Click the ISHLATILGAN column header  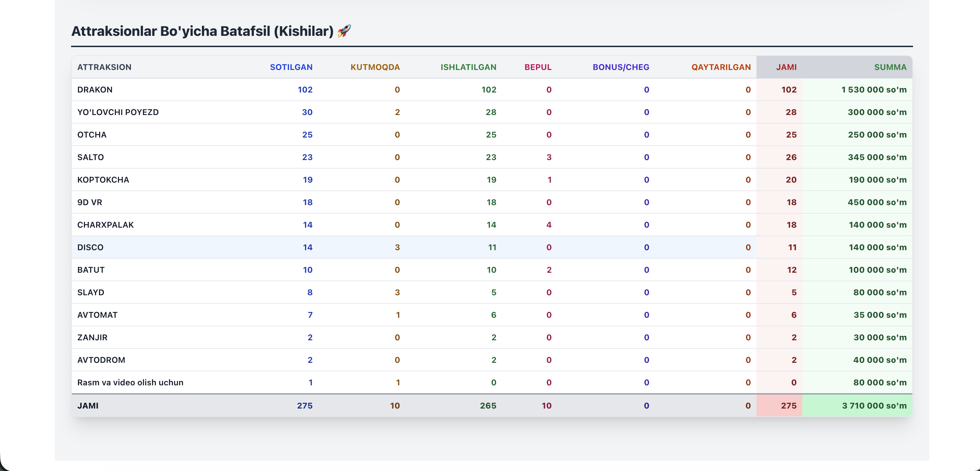(x=468, y=67)
